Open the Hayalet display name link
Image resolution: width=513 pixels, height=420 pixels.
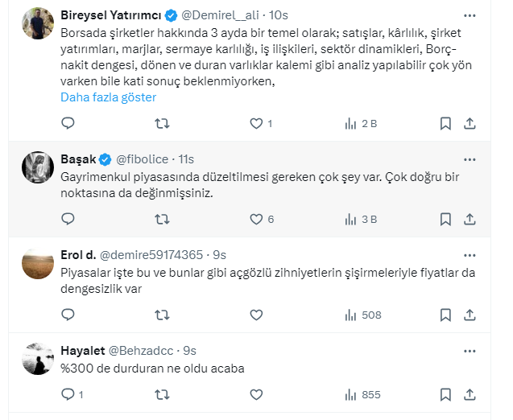tap(81, 351)
